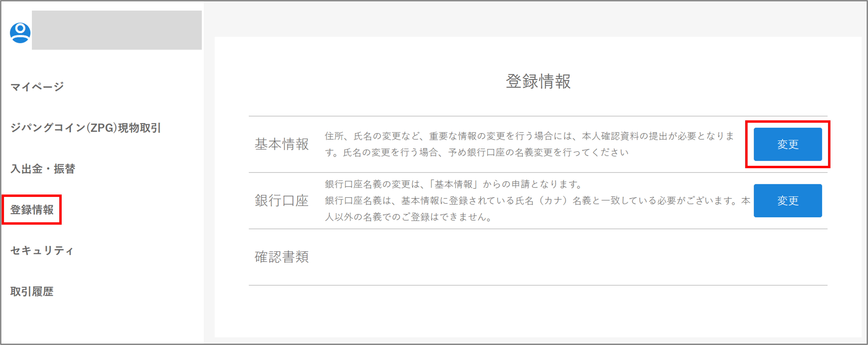Click the blue user profile avatar icon

point(20,33)
